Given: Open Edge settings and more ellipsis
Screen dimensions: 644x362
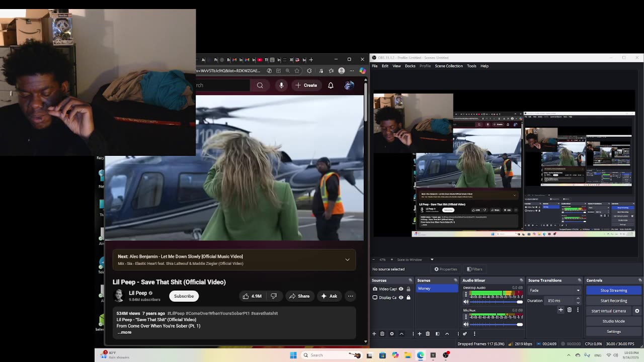Looking at the screenshot, I should 352,71.
